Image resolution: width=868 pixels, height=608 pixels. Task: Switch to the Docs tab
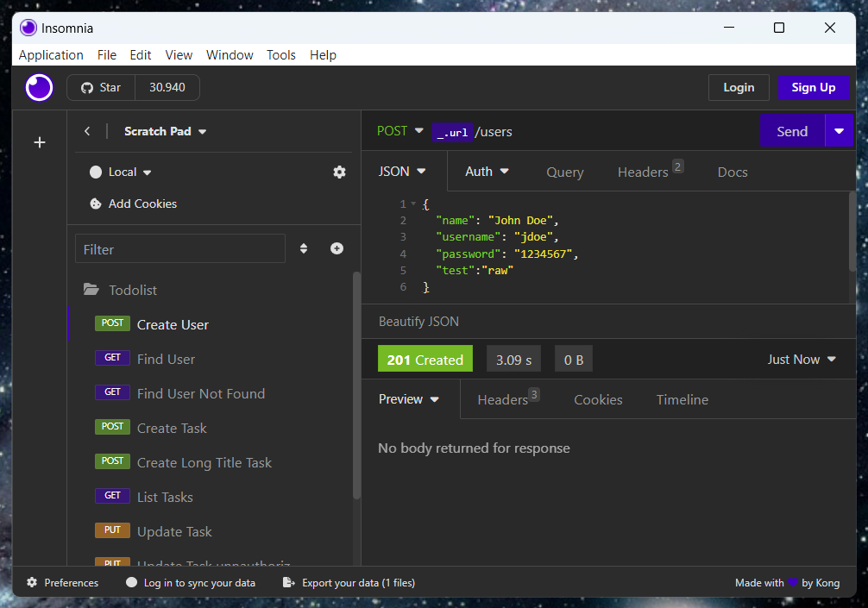point(733,172)
